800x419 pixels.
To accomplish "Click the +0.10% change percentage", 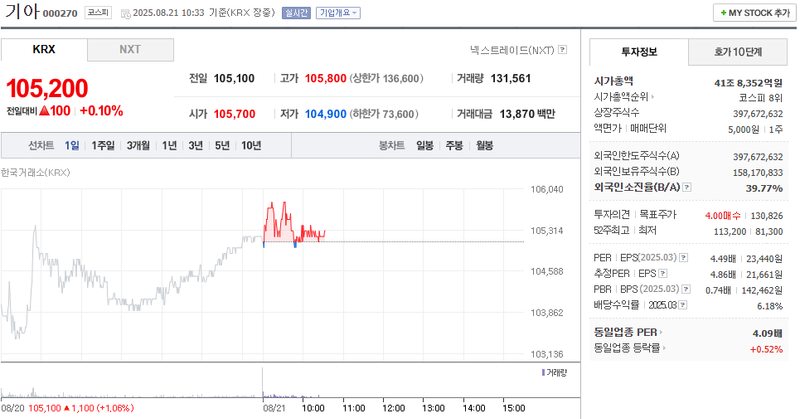I will click(x=102, y=111).
